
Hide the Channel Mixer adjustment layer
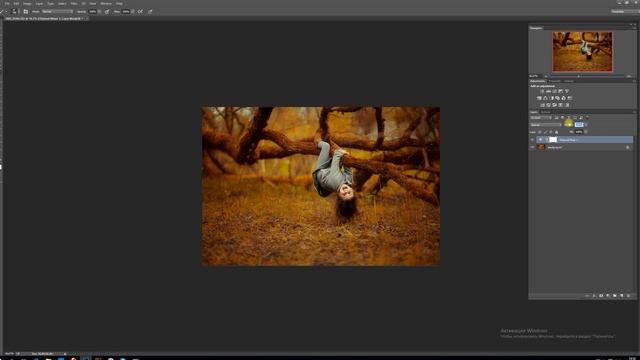coord(532,140)
